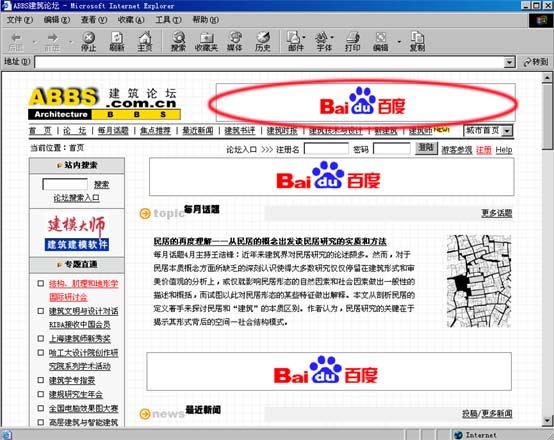Check the 哈工大设计院创作研 list box

pos(41,352)
